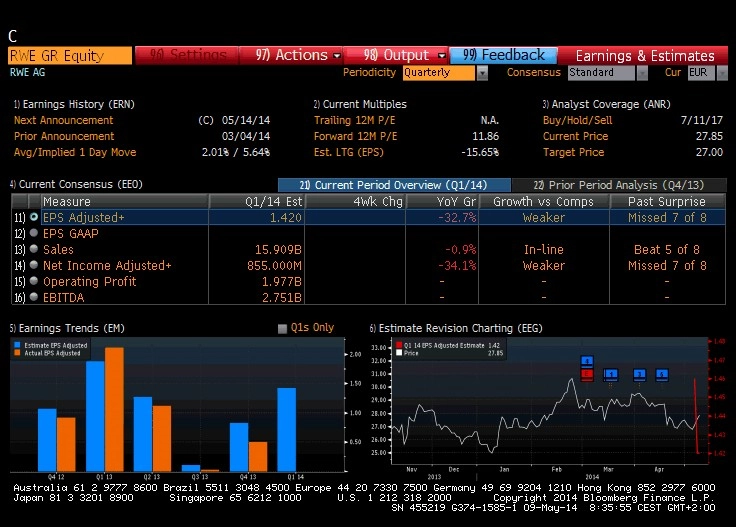Open 5) Earnings Trends (EM)
Screen dimensions: 736x527
click(x=67, y=328)
